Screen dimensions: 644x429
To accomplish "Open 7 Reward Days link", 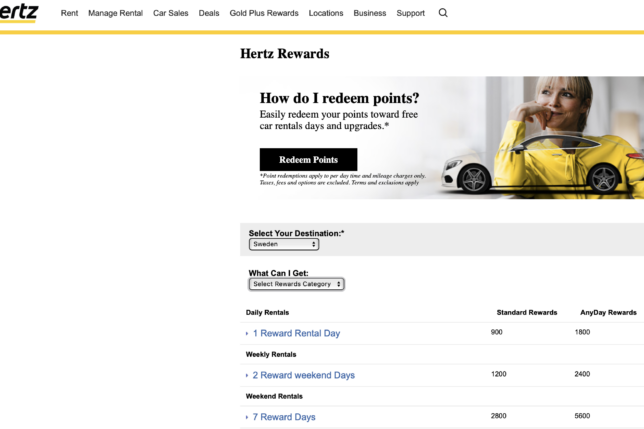I will click(284, 417).
